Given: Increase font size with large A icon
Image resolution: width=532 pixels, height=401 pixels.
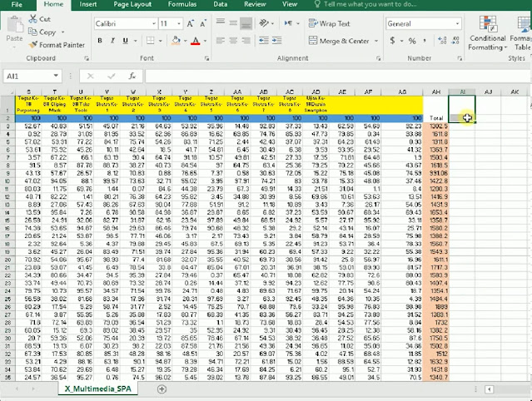Looking at the screenshot, I should point(191,23).
